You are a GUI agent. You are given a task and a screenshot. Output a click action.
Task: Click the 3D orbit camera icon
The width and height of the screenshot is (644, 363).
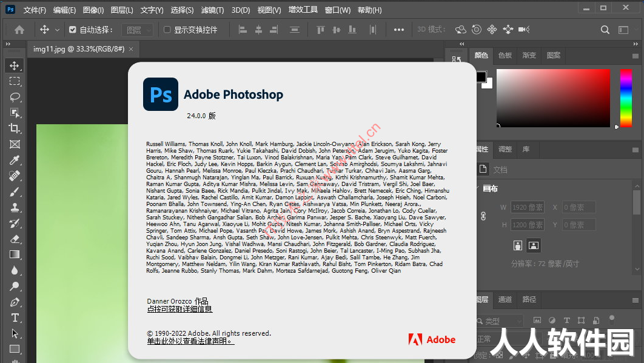click(461, 30)
